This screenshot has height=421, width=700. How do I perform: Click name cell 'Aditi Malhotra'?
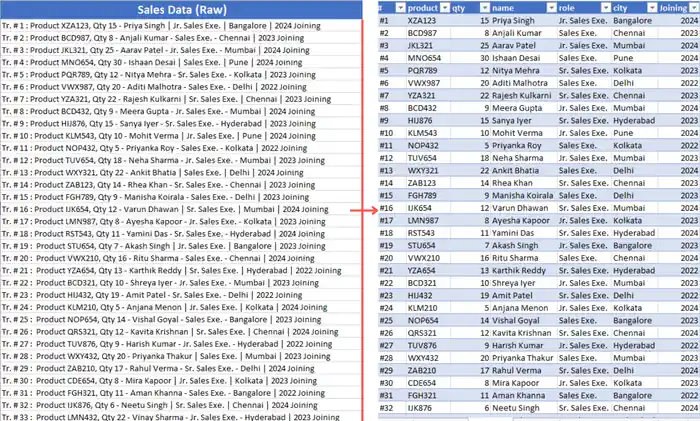pos(524,83)
